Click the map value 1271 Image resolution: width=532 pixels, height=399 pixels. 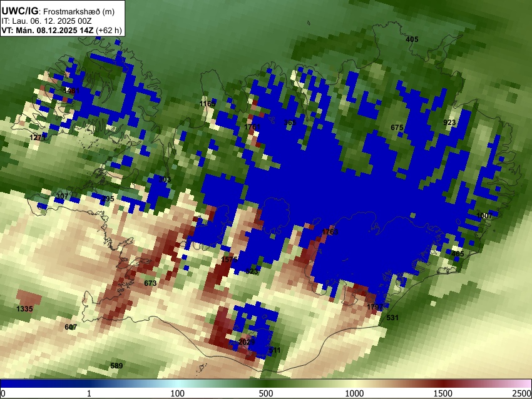point(38,138)
